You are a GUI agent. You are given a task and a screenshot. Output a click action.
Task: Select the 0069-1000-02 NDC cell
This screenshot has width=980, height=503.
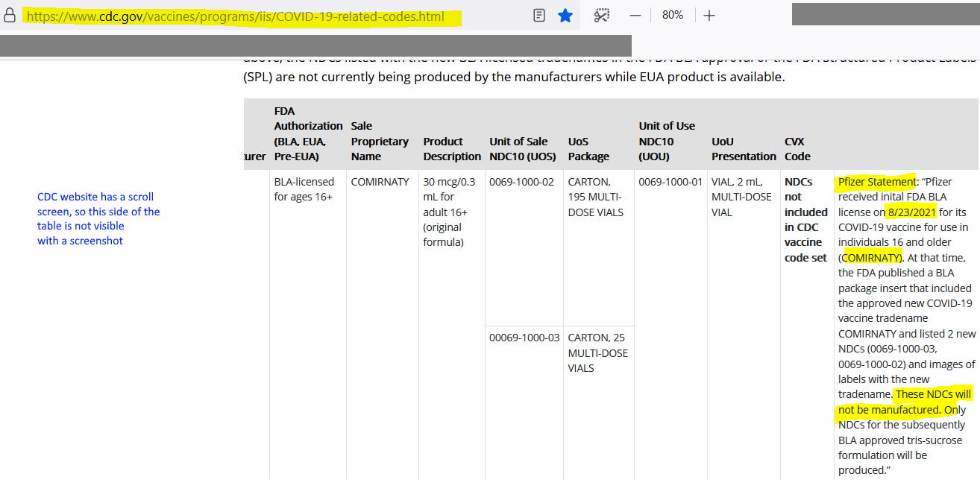(x=521, y=182)
